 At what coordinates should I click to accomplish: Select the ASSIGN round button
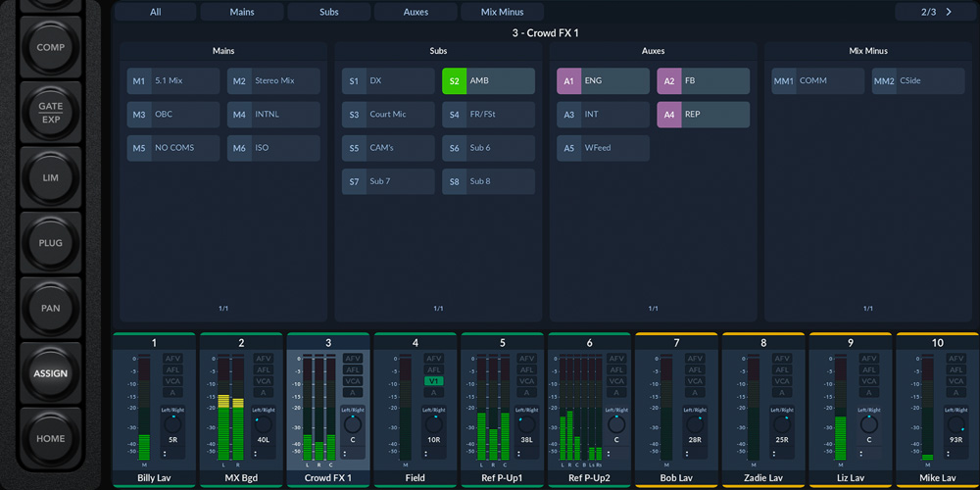coord(51,373)
